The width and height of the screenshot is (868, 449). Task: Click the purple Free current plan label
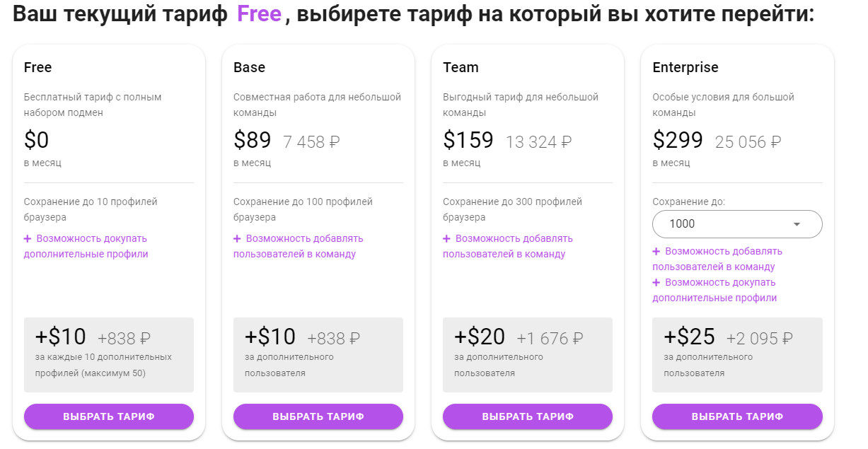click(x=259, y=14)
